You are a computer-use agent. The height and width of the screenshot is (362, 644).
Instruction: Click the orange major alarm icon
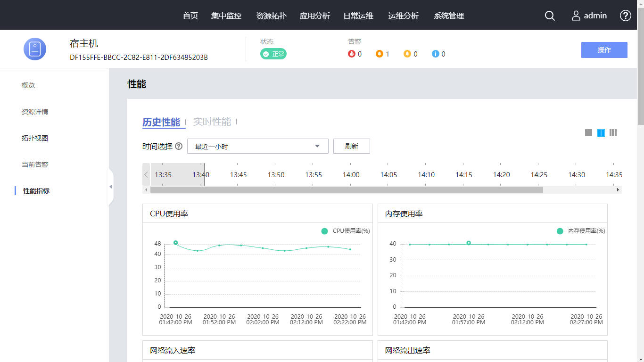(x=380, y=54)
